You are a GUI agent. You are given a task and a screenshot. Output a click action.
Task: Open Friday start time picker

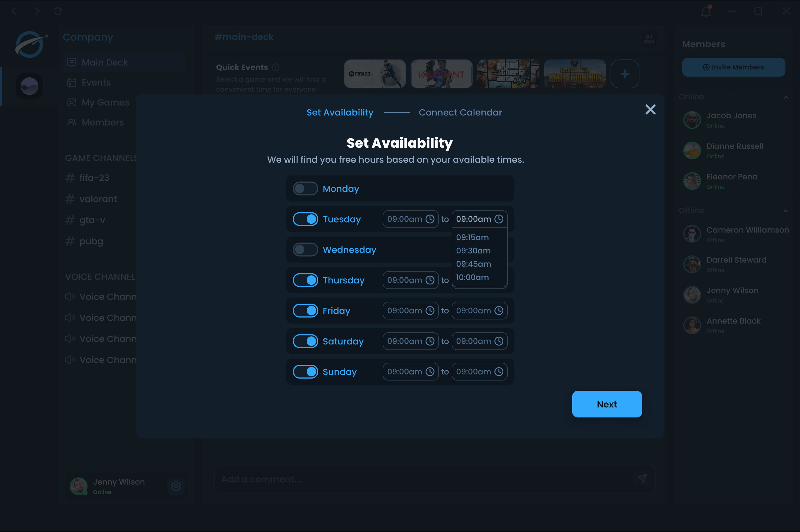click(411, 311)
